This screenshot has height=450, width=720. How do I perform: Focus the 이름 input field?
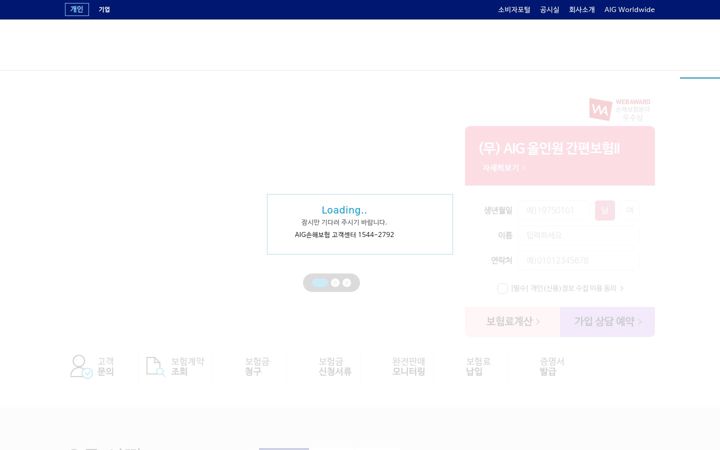[579, 235]
